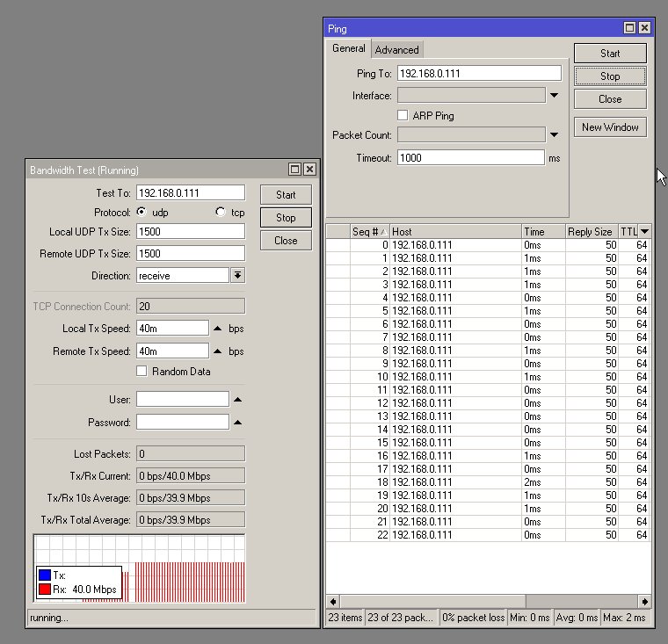Click the Local UDP Tx Size field
This screenshot has width=668, height=644.
191,231
